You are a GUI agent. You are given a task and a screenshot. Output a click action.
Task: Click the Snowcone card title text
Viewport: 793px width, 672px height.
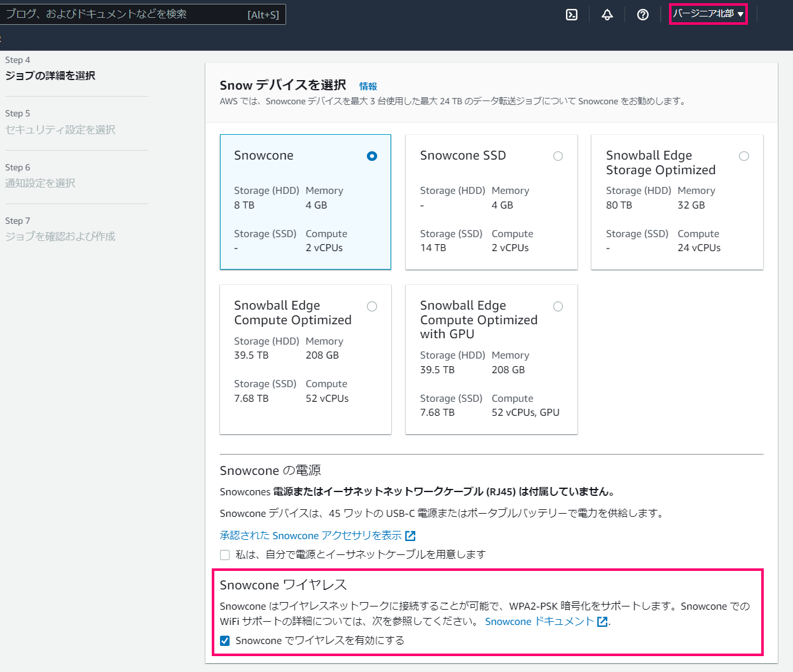click(264, 155)
